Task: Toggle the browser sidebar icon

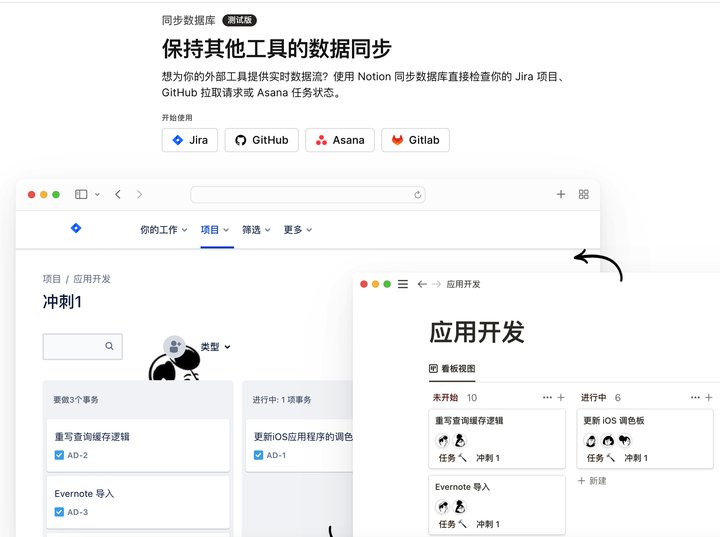Action: click(x=81, y=194)
